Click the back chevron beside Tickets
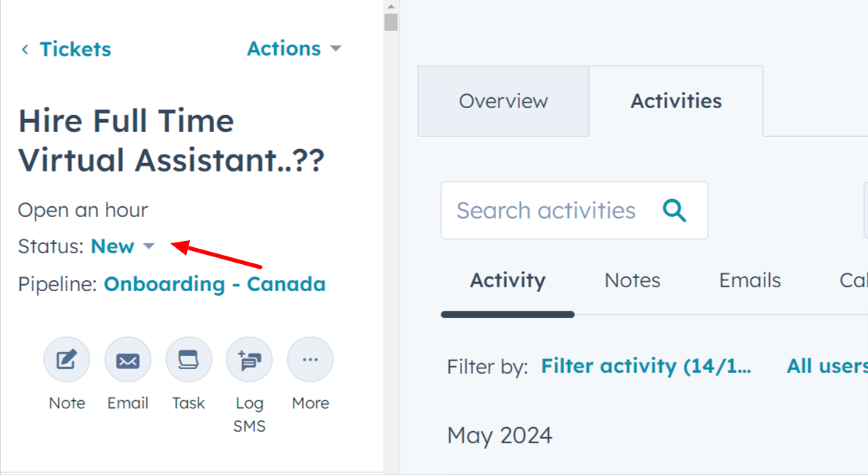 pos(25,49)
